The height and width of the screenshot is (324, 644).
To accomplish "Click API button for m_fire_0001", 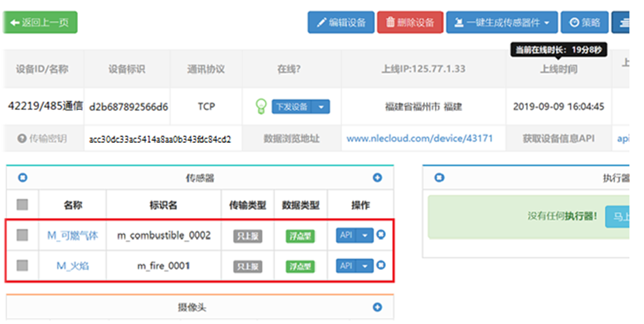I will (x=346, y=266).
